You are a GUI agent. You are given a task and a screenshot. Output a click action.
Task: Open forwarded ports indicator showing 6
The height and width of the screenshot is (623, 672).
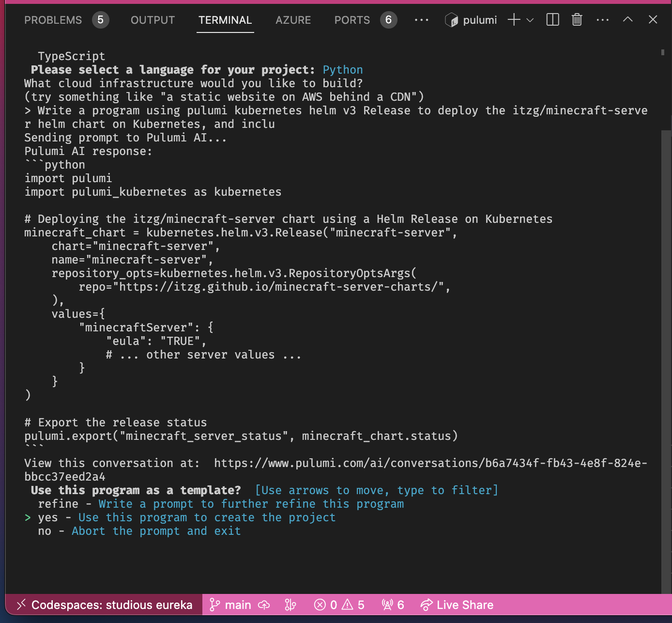pos(393,605)
